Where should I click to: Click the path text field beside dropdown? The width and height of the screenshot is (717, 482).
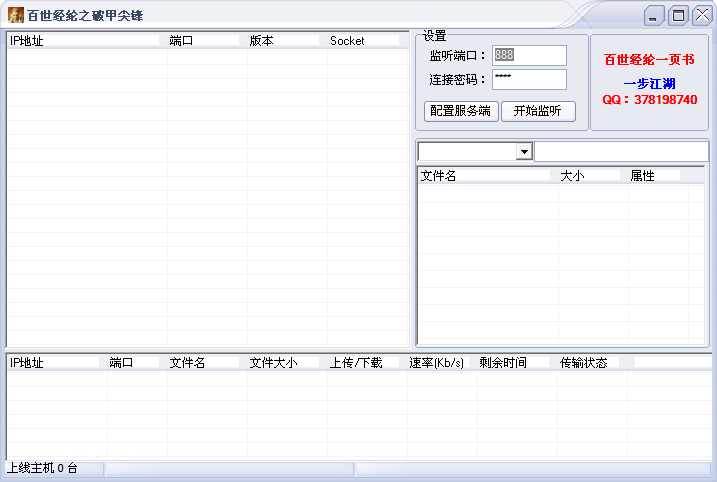coord(621,151)
